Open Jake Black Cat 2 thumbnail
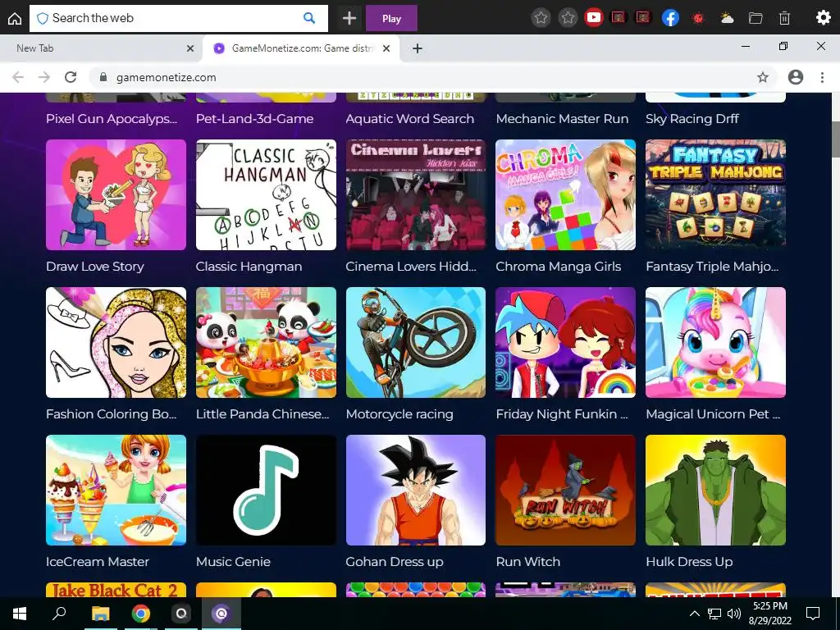Viewport: 840px width, 630px height. [x=116, y=590]
